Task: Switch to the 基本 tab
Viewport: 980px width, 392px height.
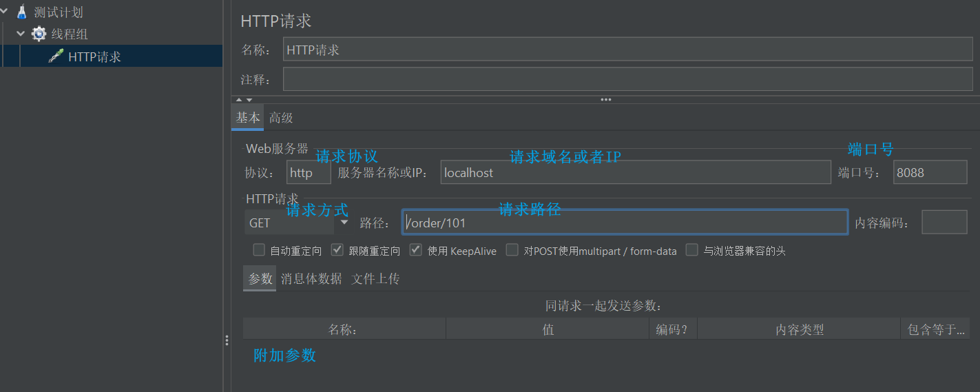Action: [247, 117]
